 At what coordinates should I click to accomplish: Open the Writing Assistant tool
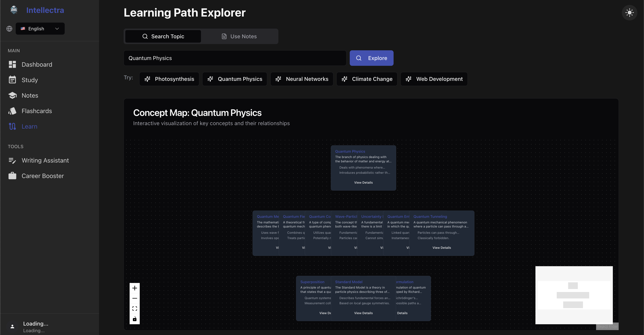pyautogui.click(x=45, y=160)
